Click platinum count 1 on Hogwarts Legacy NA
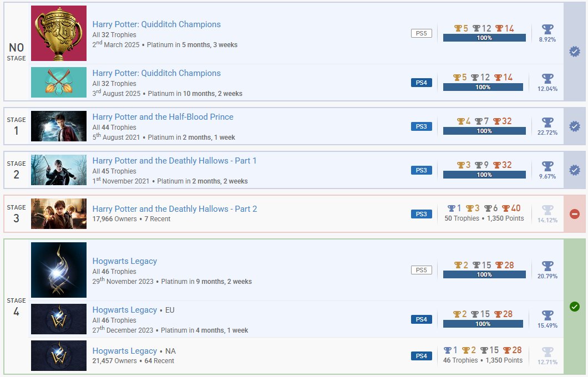This screenshot has height=377, width=588. coord(450,350)
